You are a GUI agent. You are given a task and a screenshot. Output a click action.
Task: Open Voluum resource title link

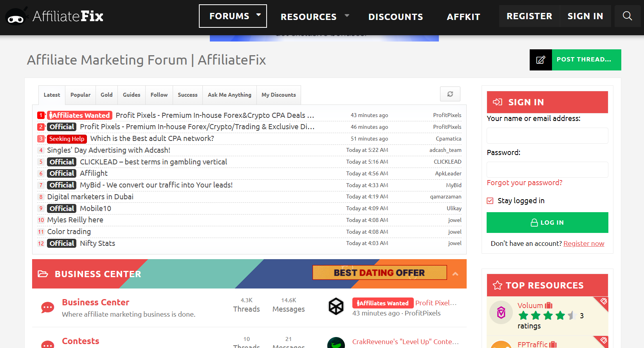coord(530,305)
